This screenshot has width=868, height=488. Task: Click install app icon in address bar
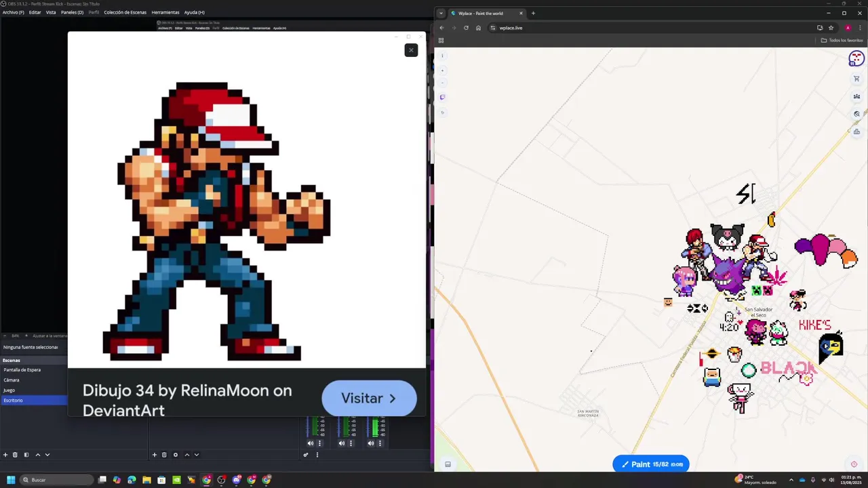(x=820, y=28)
